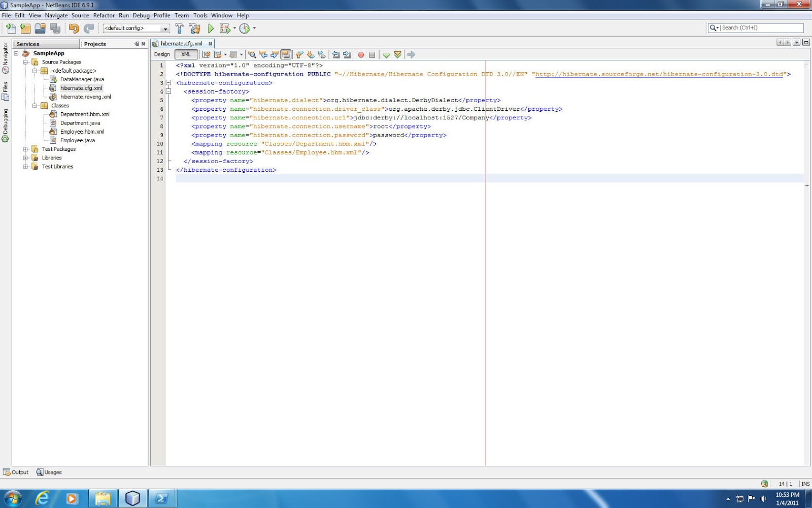
Task: Select DataManager.java in project tree
Action: point(82,79)
